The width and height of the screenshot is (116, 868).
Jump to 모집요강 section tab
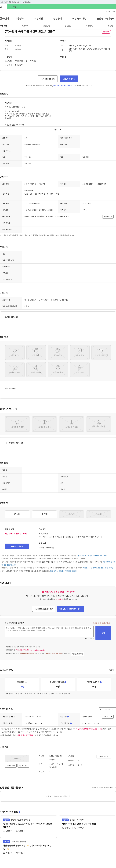click(3, 26)
